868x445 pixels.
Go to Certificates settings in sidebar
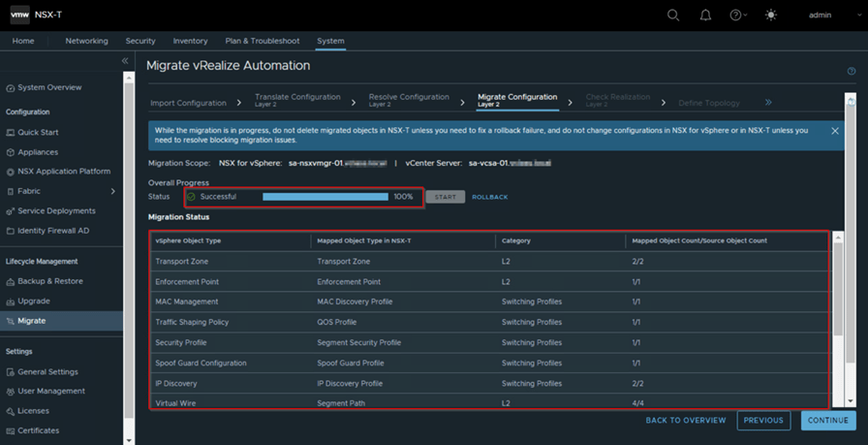(x=38, y=430)
